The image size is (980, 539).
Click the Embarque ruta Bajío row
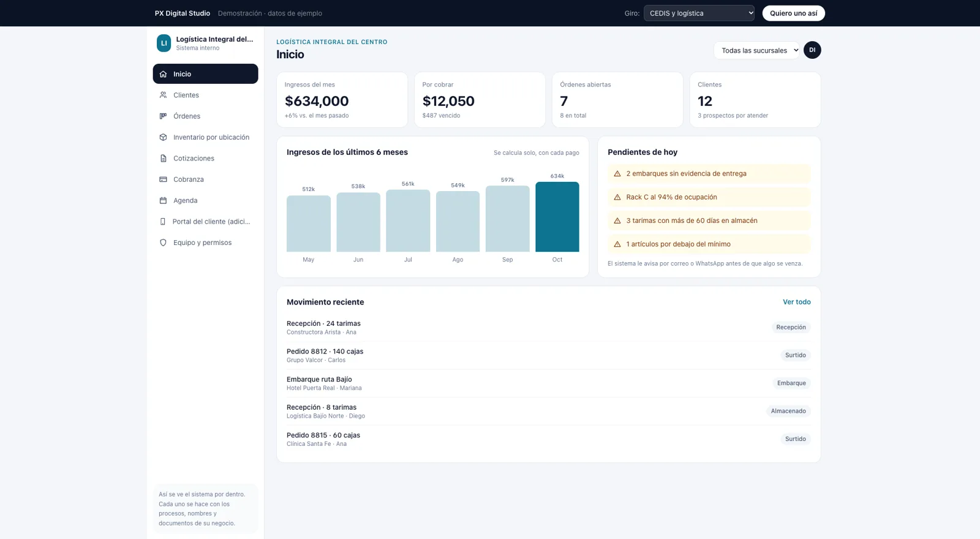point(548,383)
